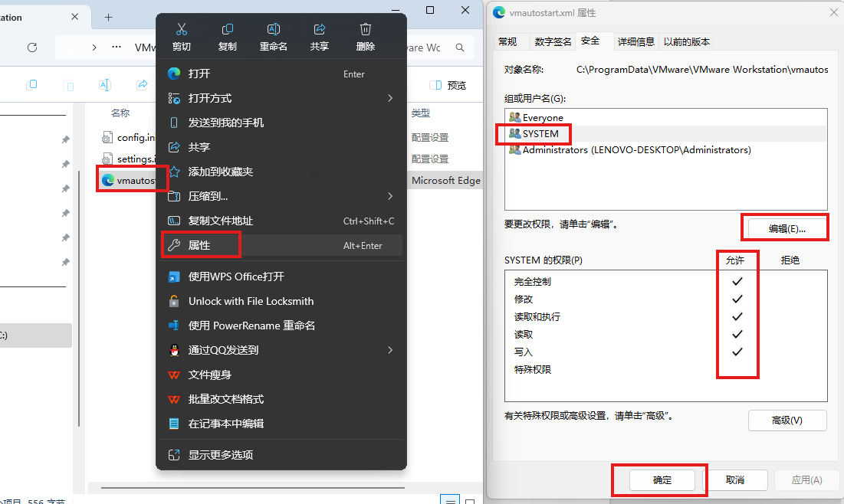
Task: Click the 高级(V) button
Action: (787, 420)
